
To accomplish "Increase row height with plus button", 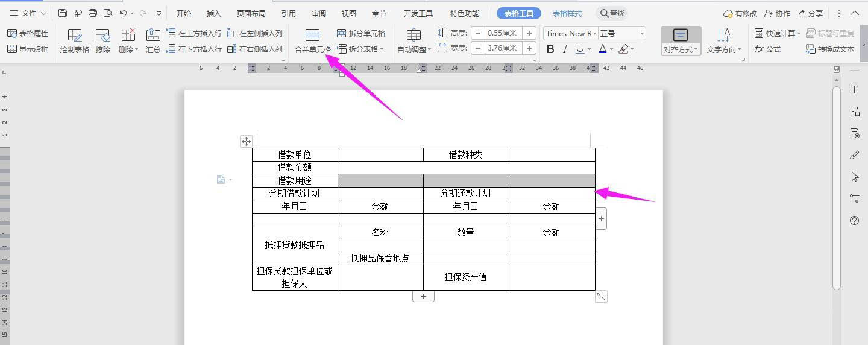I will (x=529, y=34).
